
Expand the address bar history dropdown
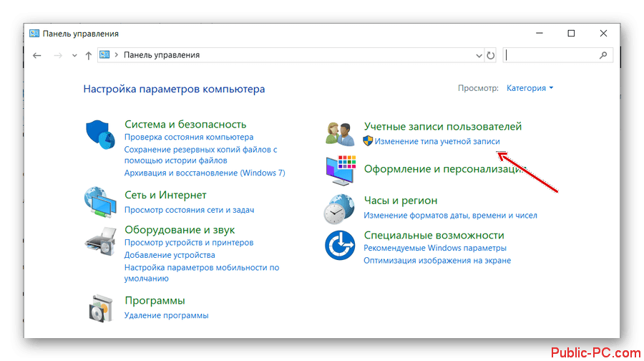coord(479,55)
